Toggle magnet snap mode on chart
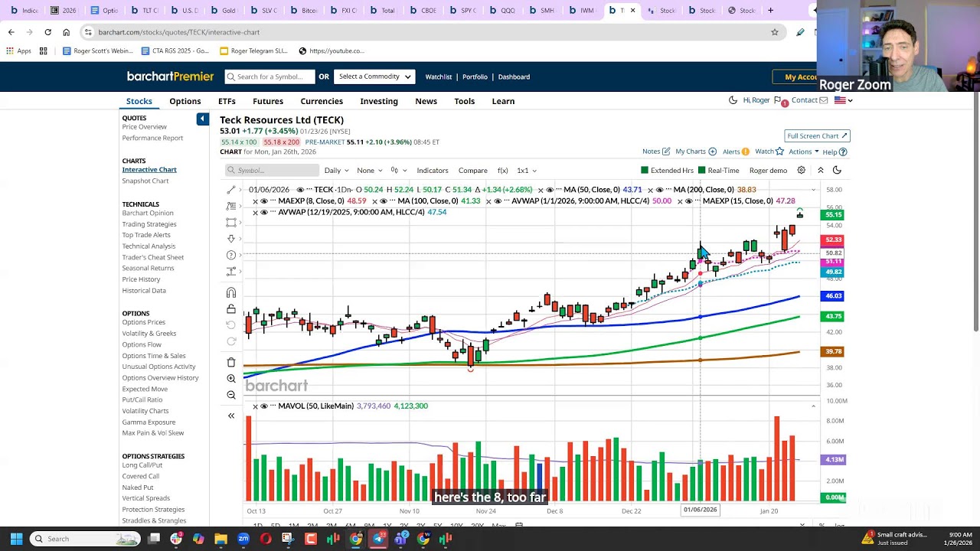The image size is (980, 551). (231, 292)
